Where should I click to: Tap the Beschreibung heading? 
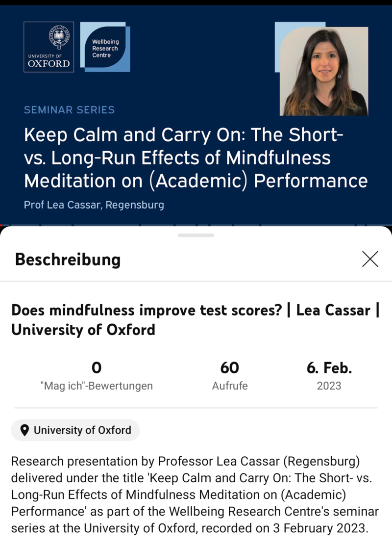(x=68, y=260)
